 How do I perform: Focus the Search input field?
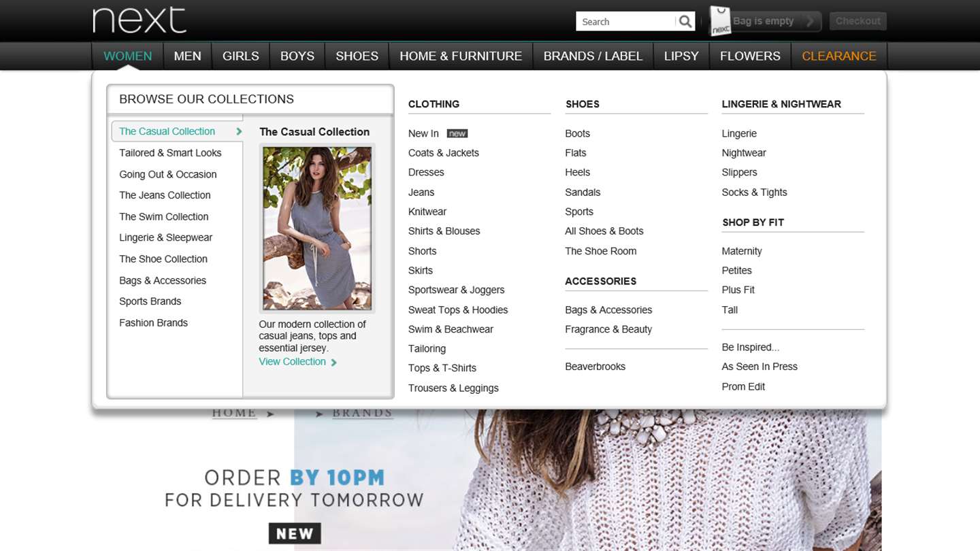pyautogui.click(x=627, y=22)
